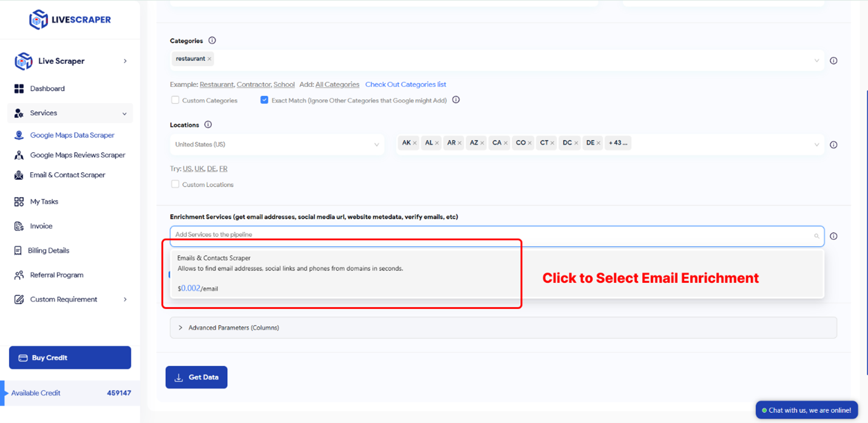Click info icon right of categories field
The width and height of the screenshot is (868, 423).
coord(833,61)
